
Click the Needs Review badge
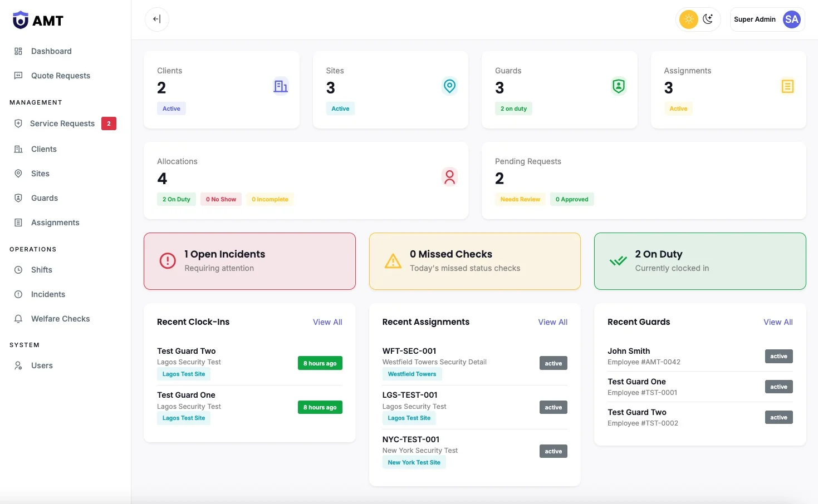click(520, 199)
